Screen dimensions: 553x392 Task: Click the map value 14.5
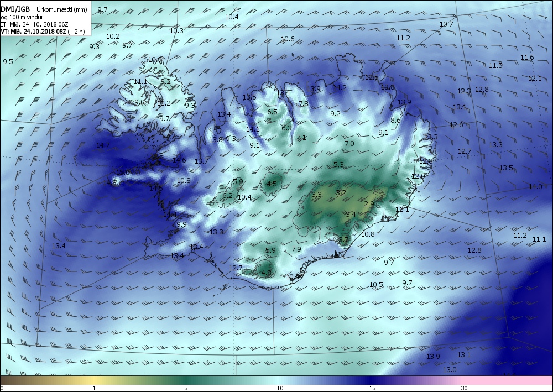[156, 188]
